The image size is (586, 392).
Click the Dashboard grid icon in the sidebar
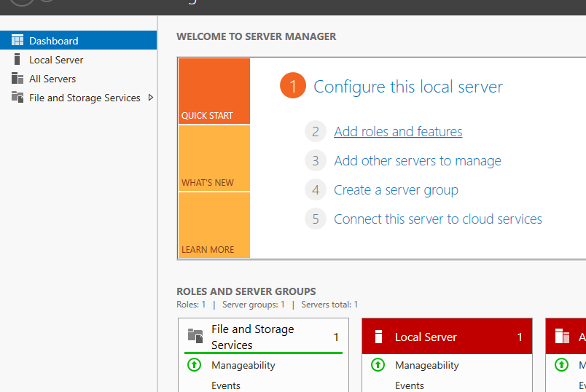(17, 41)
